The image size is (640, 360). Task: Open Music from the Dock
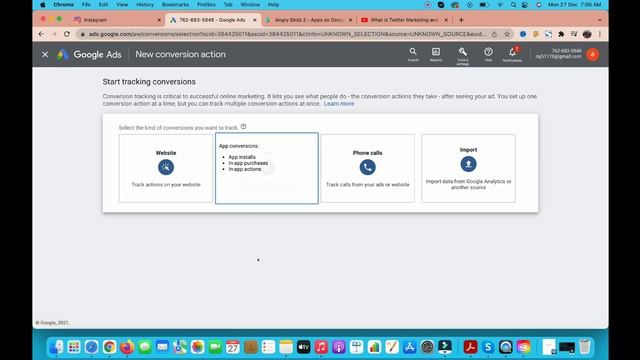click(x=321, y=347)
